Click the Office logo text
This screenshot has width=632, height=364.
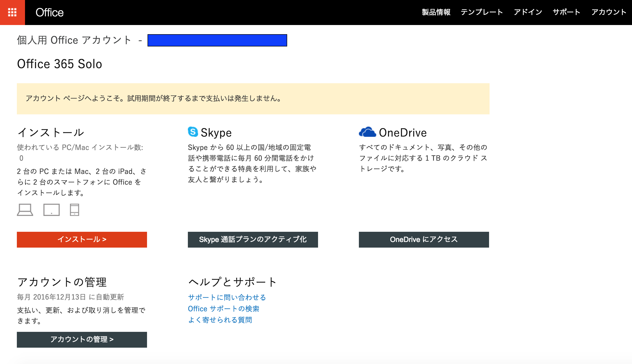click(x=50, y=12)
